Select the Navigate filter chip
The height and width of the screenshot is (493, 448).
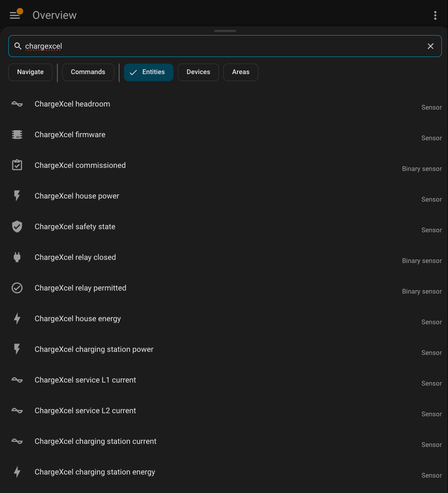click(x=30, y=72)
